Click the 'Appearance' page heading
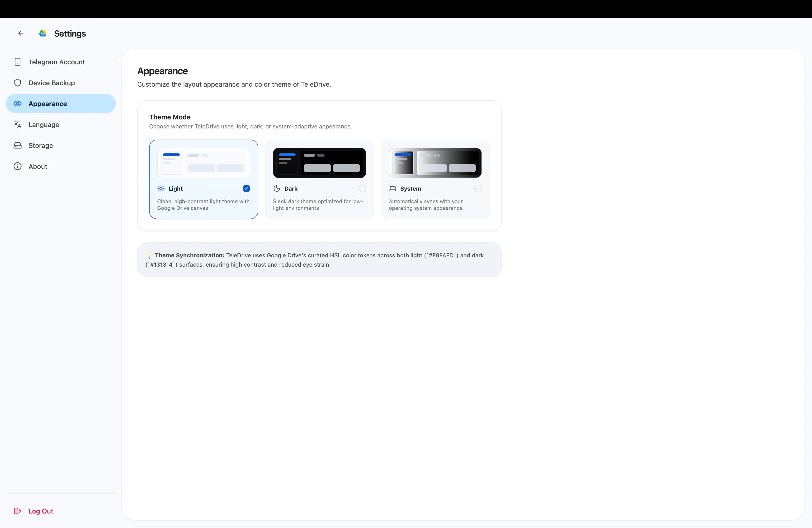The height and width of the screenshot is (528, 812). click(162, 71)
